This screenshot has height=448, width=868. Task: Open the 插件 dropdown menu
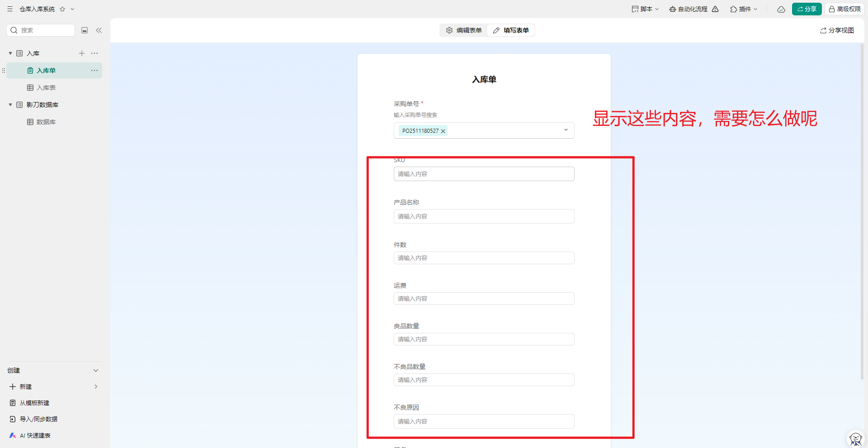[744, 9]
